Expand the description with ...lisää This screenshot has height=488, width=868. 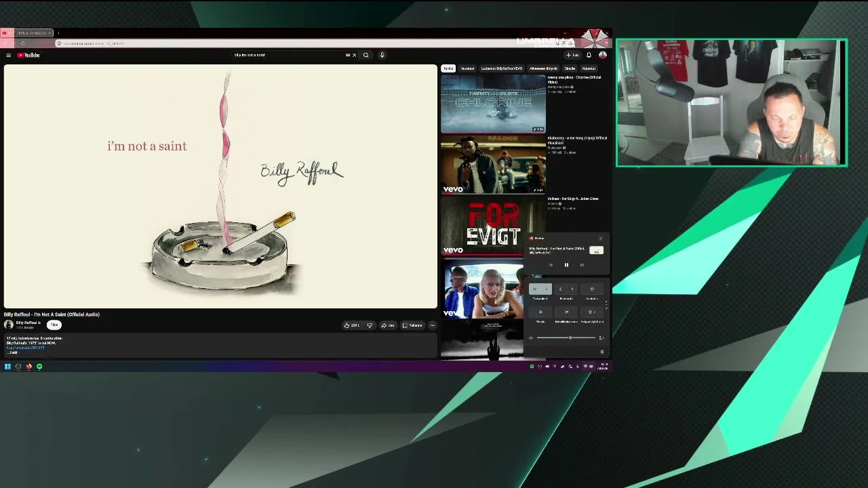12,352
